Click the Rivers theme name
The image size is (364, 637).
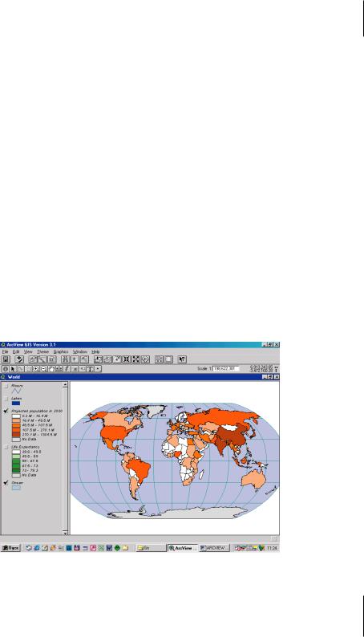(x=17, y=386)
